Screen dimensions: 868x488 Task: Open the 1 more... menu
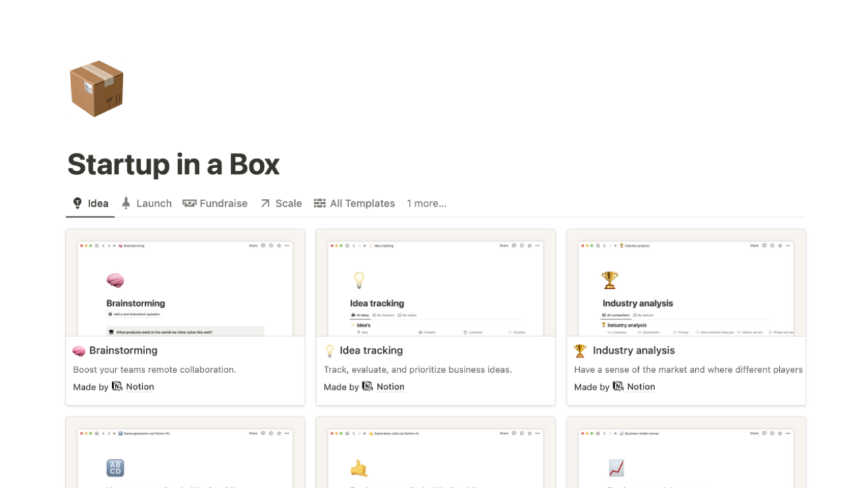click(x=427, y=203)
